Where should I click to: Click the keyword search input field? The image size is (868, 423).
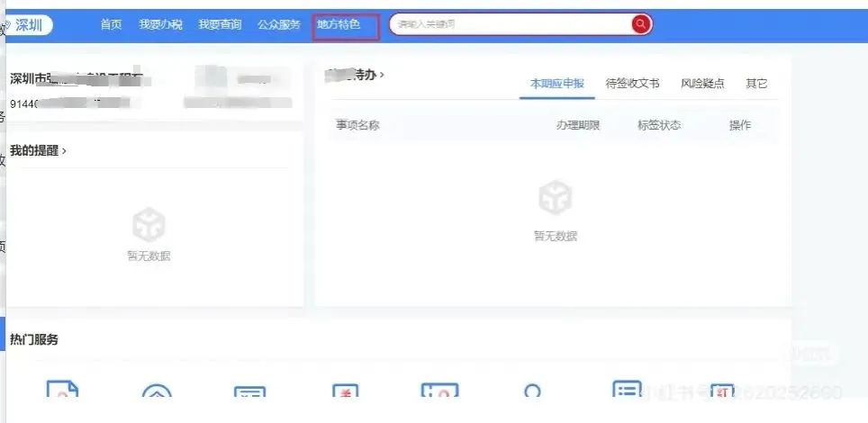pos(509,24)
